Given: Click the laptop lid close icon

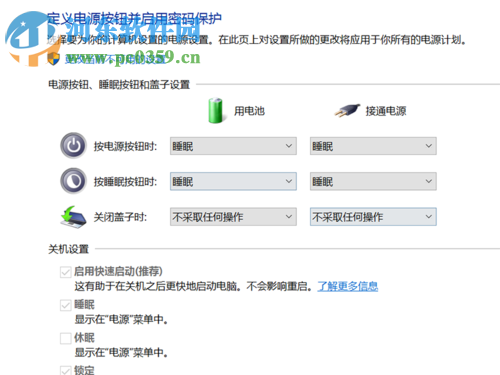Looking at the screenshot, I should click(73, 217).
